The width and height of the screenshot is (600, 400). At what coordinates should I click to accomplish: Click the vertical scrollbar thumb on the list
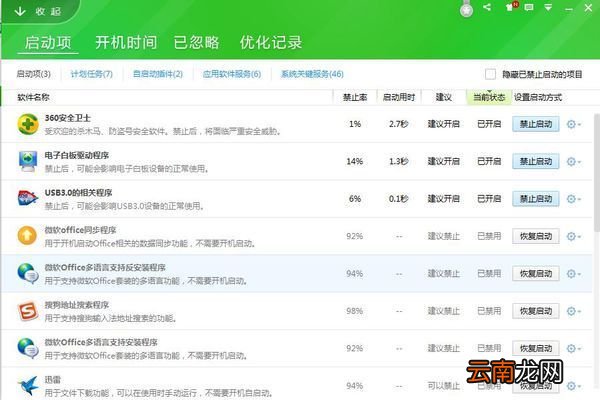[x=597, y=173]
